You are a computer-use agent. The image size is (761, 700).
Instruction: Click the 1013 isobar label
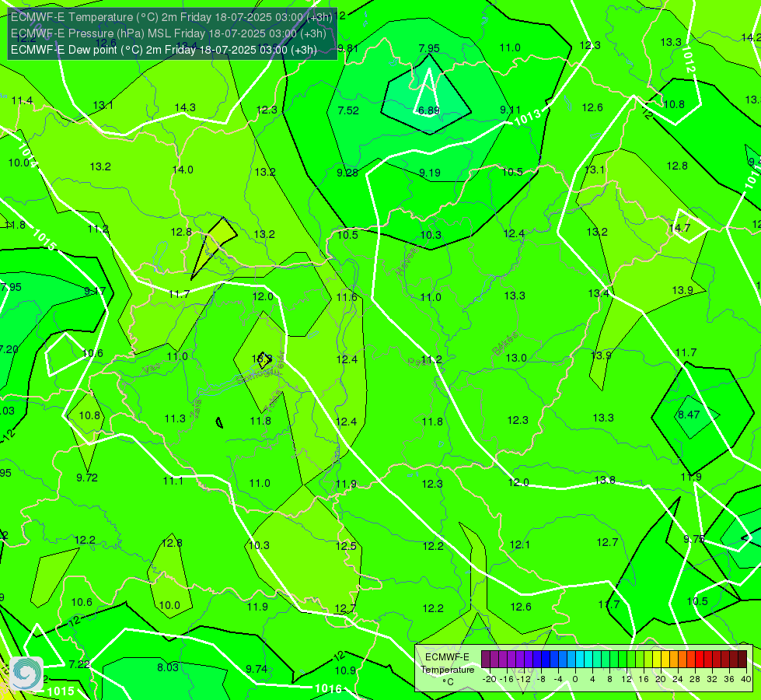click(x=527, y=117)
